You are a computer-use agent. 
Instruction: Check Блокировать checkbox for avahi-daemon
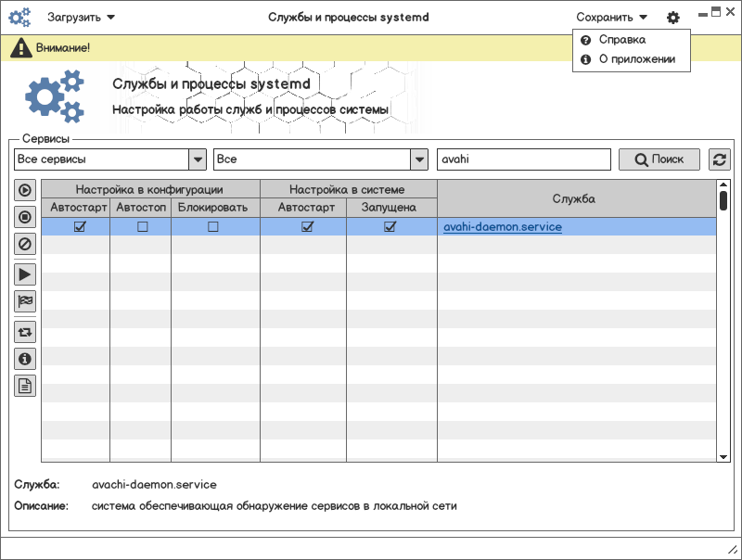coord(212,226)
